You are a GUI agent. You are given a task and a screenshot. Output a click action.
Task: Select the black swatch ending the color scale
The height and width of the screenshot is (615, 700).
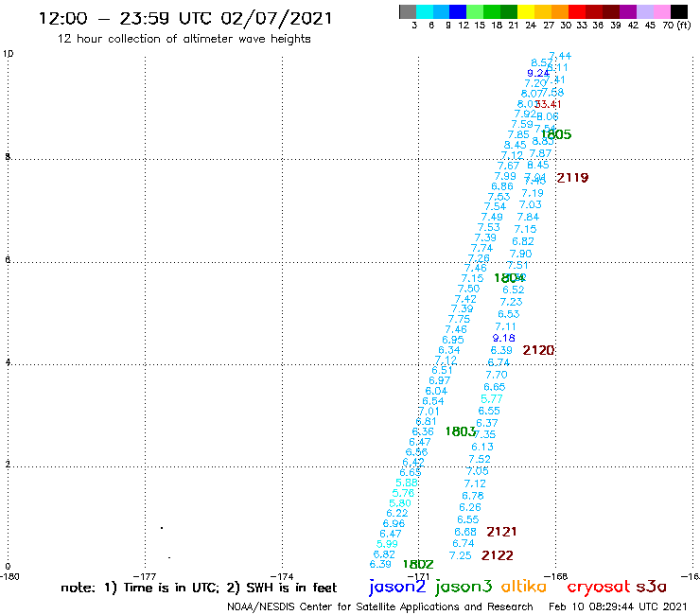pyautogui.click(x=678, y=11)
